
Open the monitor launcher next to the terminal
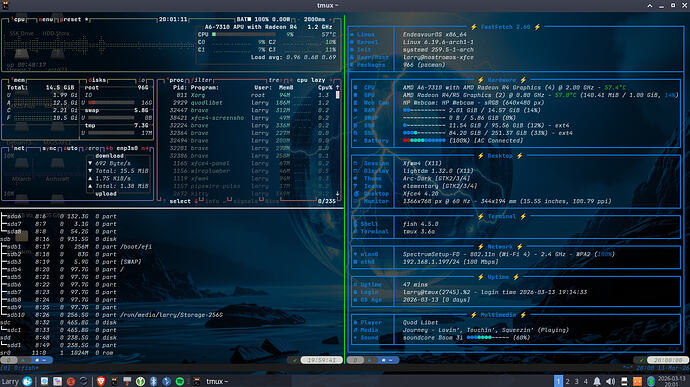coord(127,381)
